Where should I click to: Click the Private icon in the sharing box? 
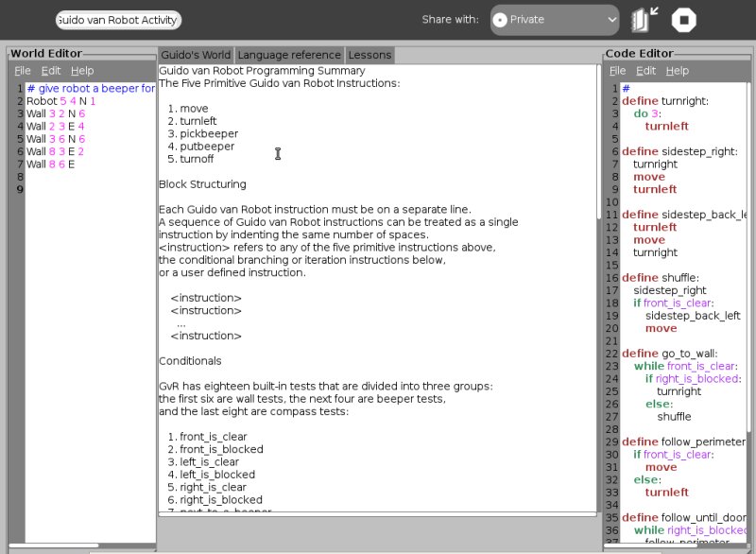[500, 20]
